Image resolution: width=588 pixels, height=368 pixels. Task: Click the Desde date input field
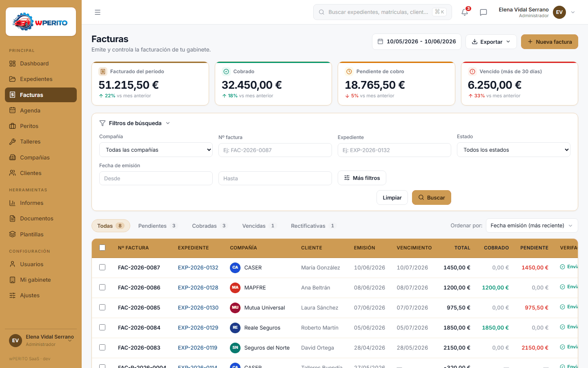156,178
